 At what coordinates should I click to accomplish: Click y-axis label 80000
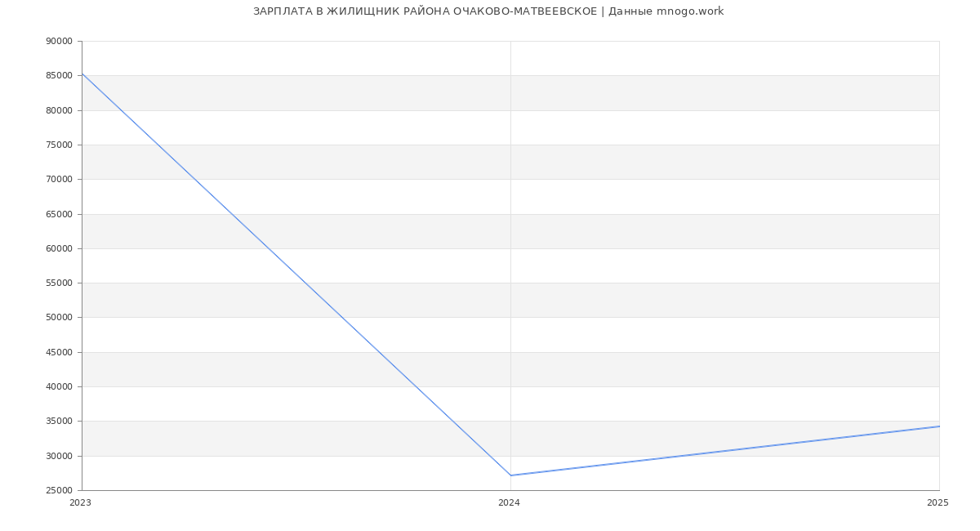click(x=59, y=110)
